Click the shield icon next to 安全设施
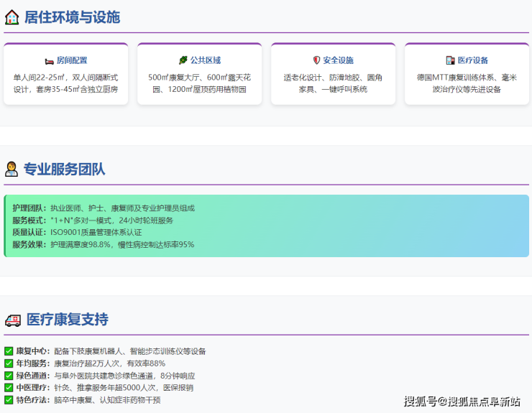Screen dimensions: 532x413 (316, 60)
